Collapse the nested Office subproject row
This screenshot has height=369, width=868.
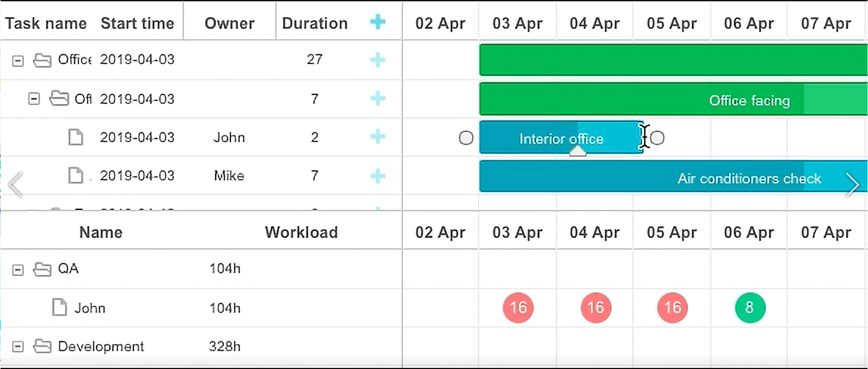(34, 99)
